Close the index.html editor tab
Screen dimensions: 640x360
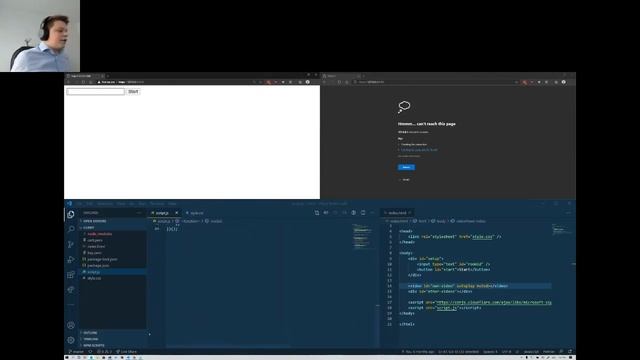click(x=410, y=213)
